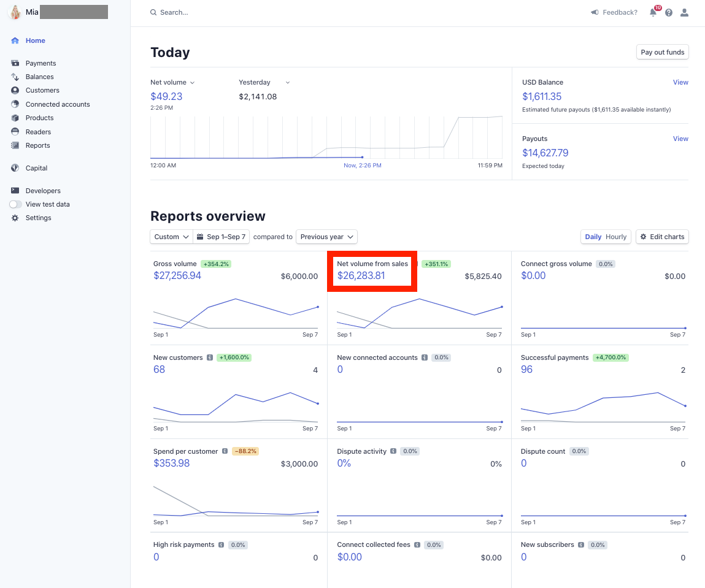
Task: Select the Daily chart granularity
Action: point(593,237)
